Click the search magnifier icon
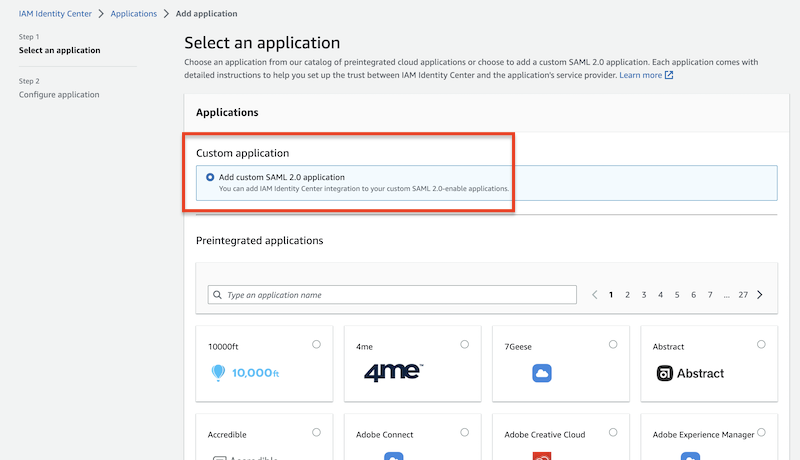 pyautogui.click(x=217, y=295)
